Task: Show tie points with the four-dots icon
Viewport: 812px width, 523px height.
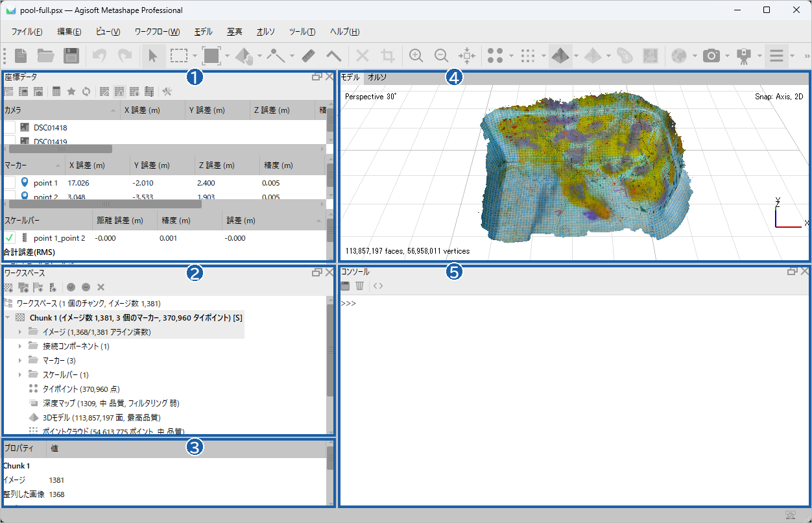Action: (495, 56)
